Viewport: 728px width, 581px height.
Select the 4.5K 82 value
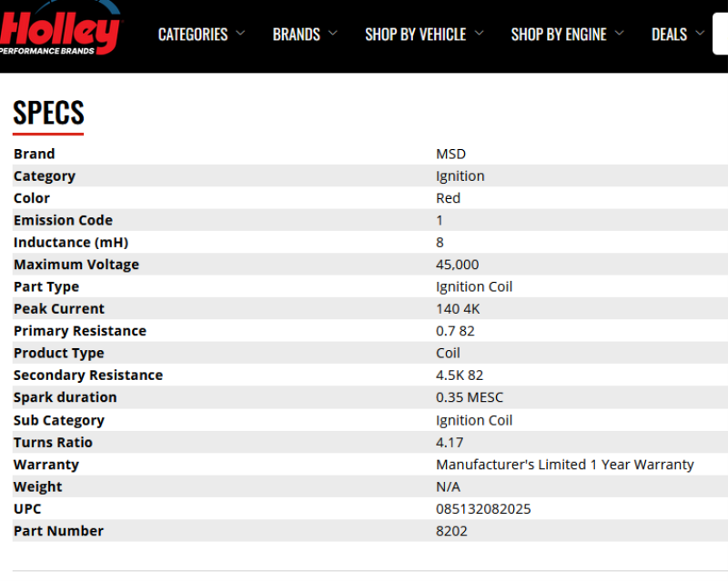(x=460, y=375)
